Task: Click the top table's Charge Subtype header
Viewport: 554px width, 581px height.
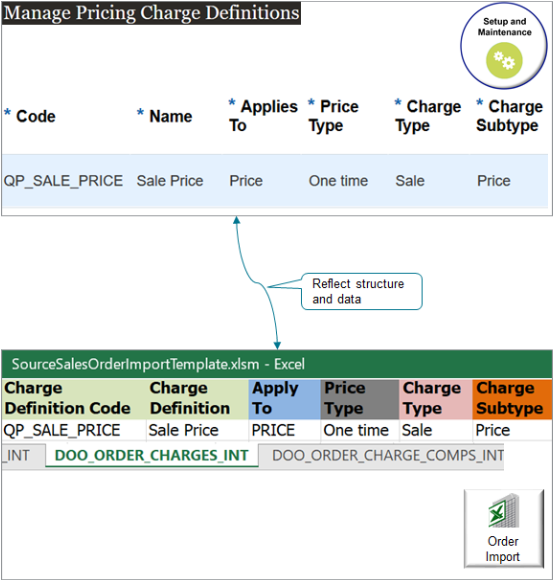Action: [510, 116]
